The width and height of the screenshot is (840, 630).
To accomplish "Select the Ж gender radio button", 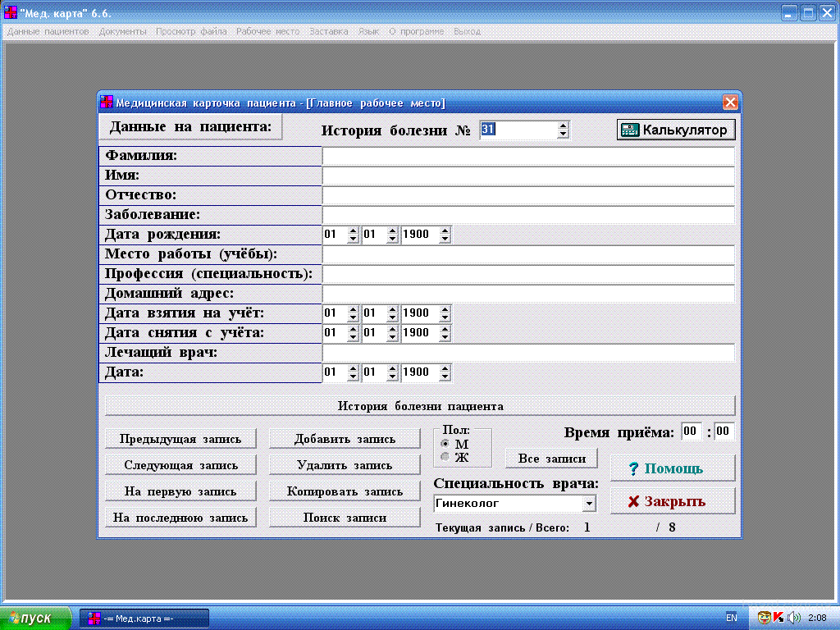I will coord(445,457).
